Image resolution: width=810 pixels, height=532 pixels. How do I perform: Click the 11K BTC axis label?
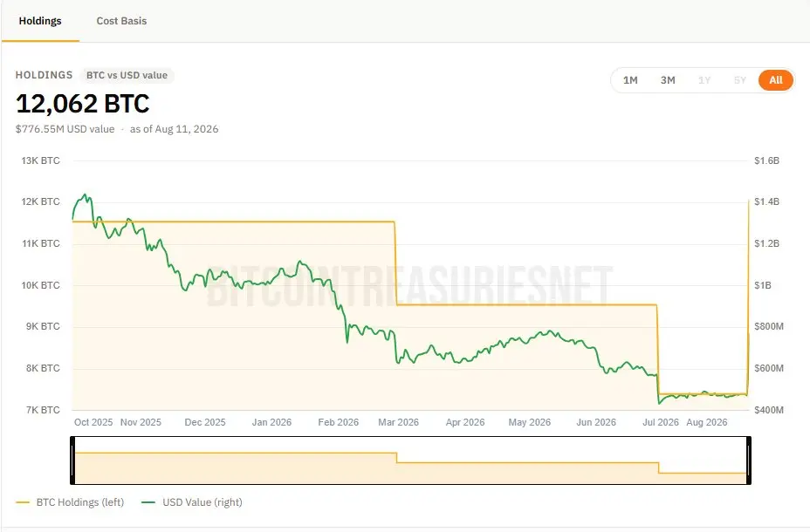click(x=40, y=243)
